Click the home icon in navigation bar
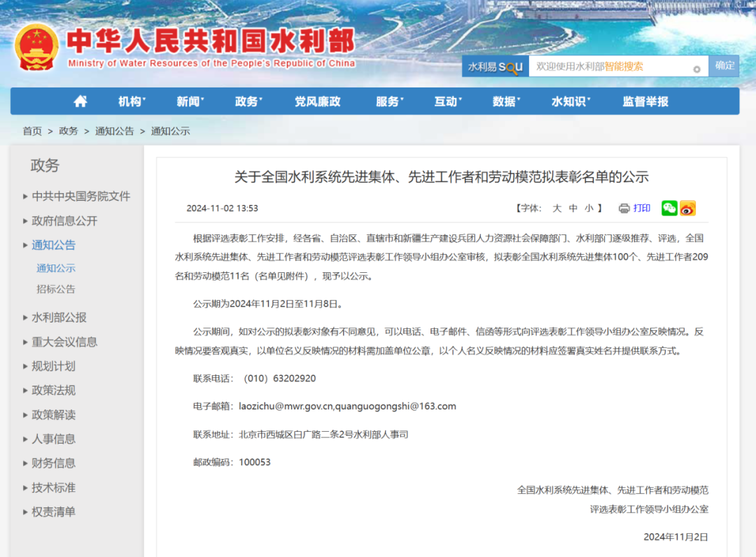 80,101
